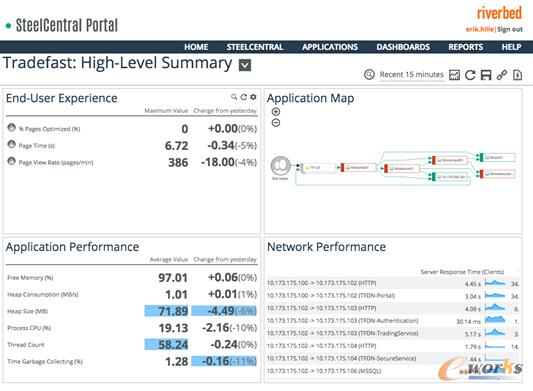The image size is (533, 391).
Task: Click the Time Garbage Collecting (%) label
Action: click(45, 361)
